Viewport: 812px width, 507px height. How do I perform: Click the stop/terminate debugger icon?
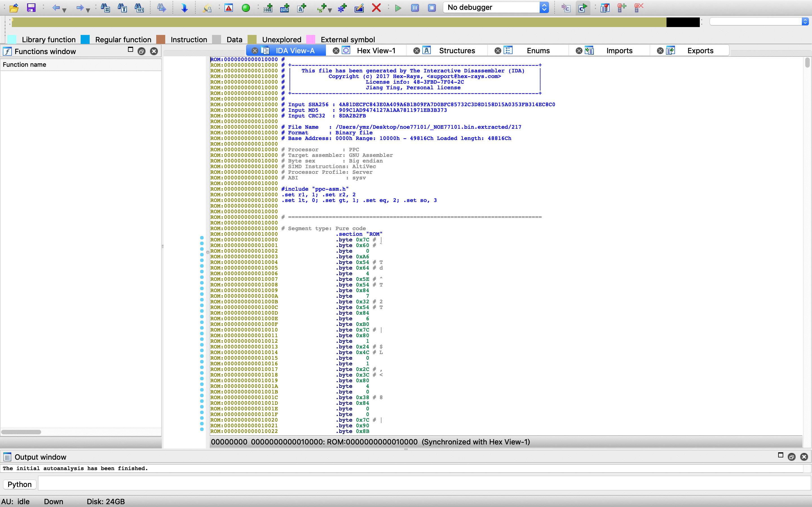pos(433,8)
